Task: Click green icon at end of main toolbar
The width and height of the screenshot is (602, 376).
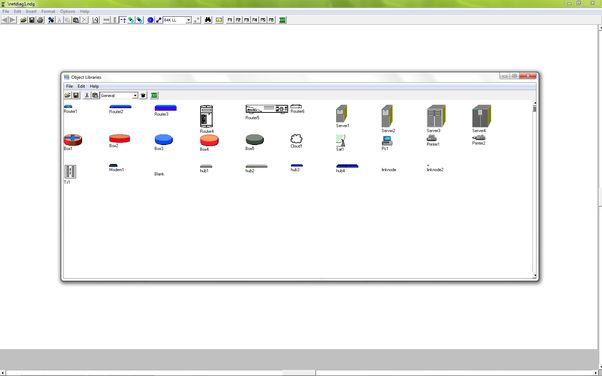Action: click(x=283, y=20)
